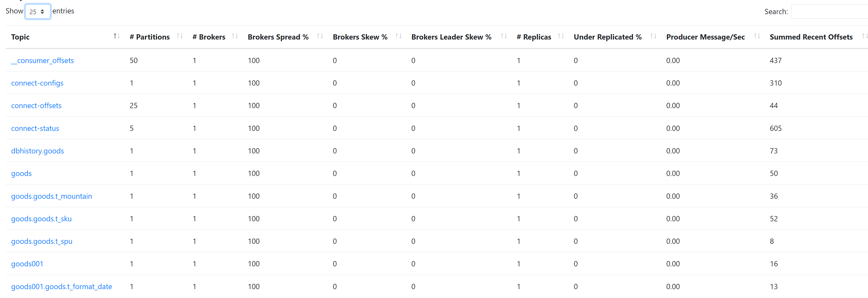Click the # Partitions sort arrows icon
868x298 pixels.
pos(180,36)
